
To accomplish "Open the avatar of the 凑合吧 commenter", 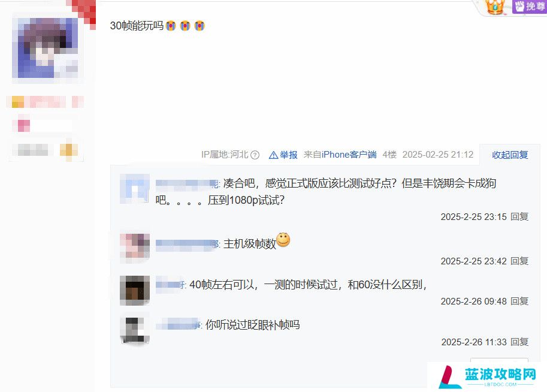I will click(135, 189).
